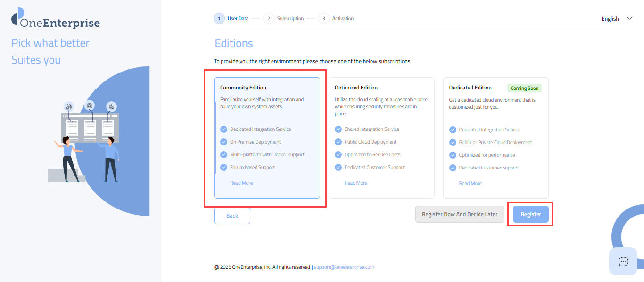Expand Read More under Community Edition
The image size is (644, 282).
coord(241,183)
